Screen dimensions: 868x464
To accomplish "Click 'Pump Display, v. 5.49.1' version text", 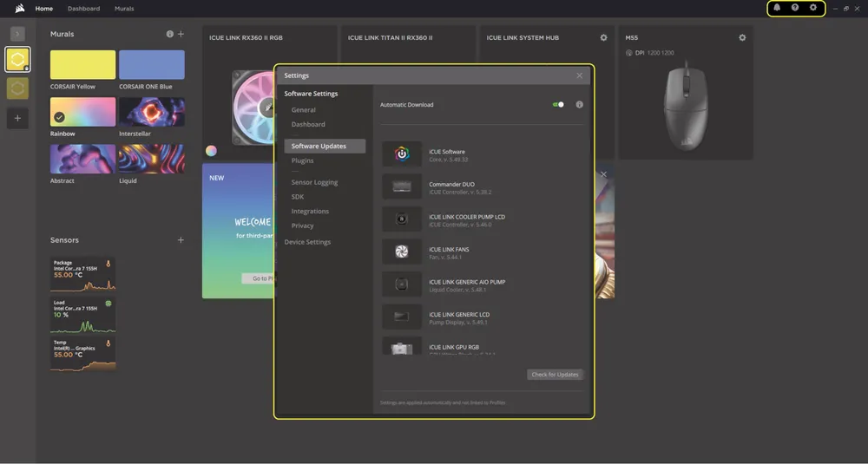I will point(457,323).
